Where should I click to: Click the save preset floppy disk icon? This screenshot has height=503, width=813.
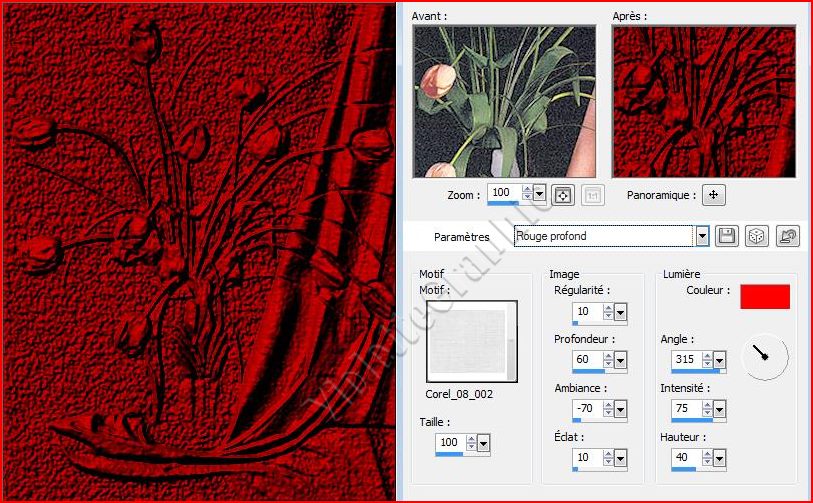point(727,236)
